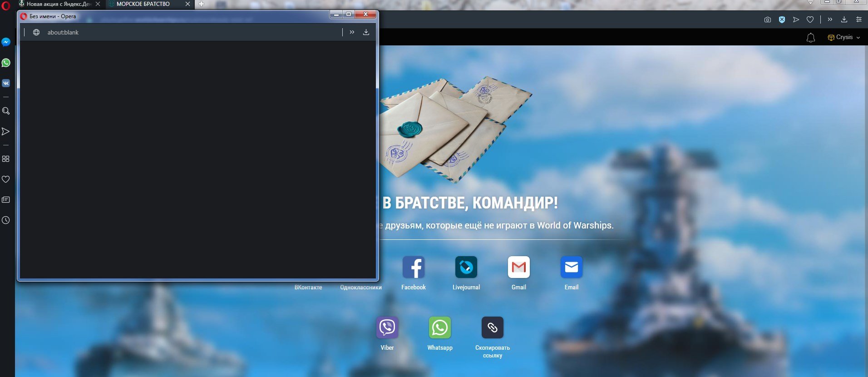Open Easy Setup sliders icon
The height and width of the screenshot is (377, 868).
coord(858,20)
